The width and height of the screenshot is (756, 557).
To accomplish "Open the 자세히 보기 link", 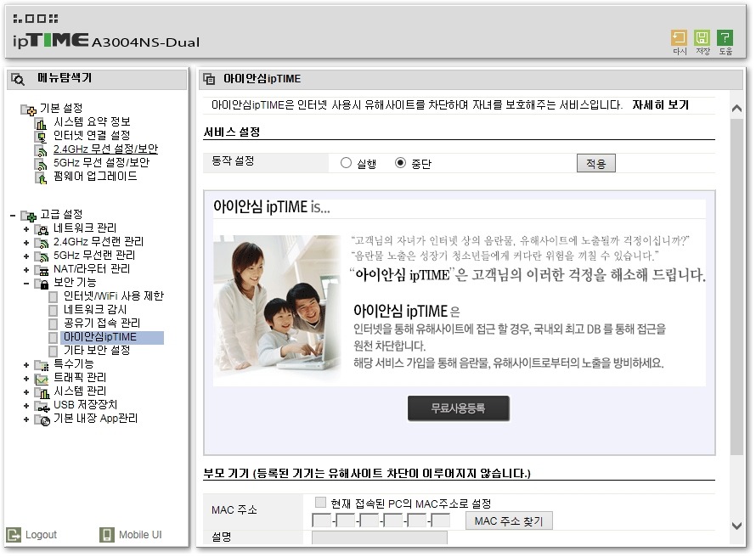I will coord(660,104).
